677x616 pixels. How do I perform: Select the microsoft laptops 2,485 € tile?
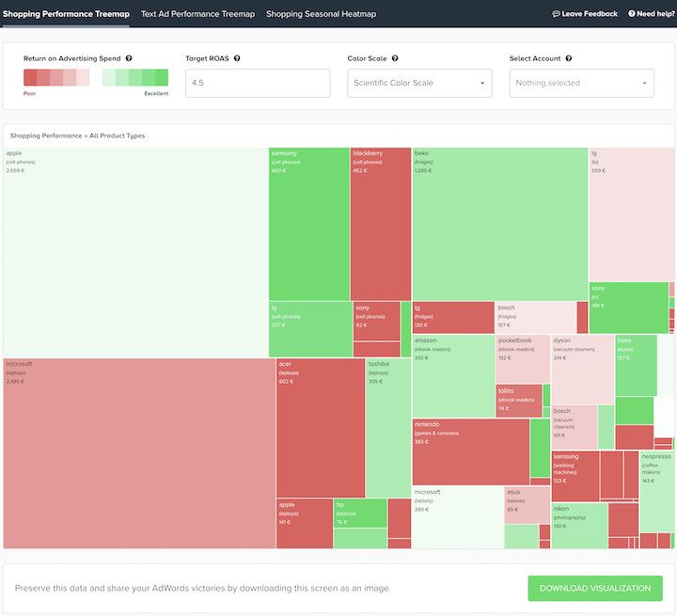click(x=139, y=453)
